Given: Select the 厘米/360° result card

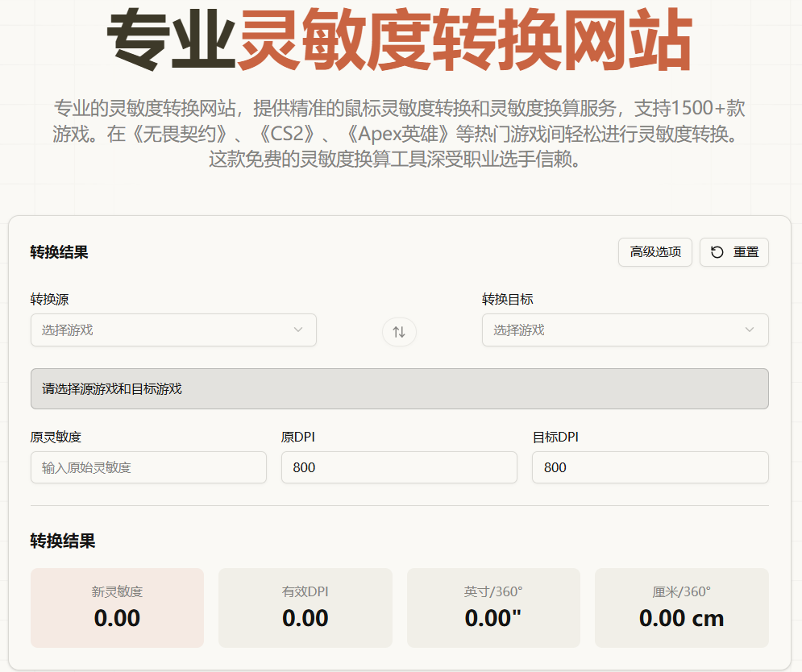Looking at the screenshot, I should (681, 608).
